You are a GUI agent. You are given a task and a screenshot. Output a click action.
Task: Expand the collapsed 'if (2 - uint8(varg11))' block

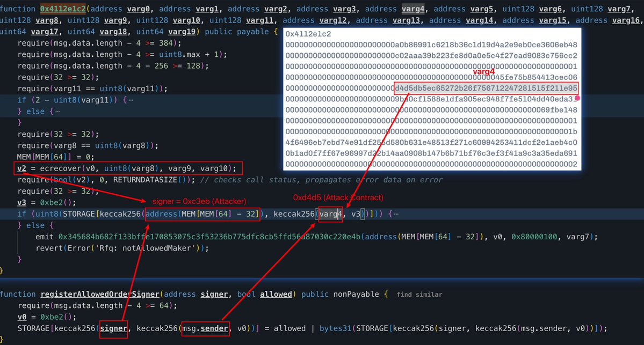(x=130, y=100)
